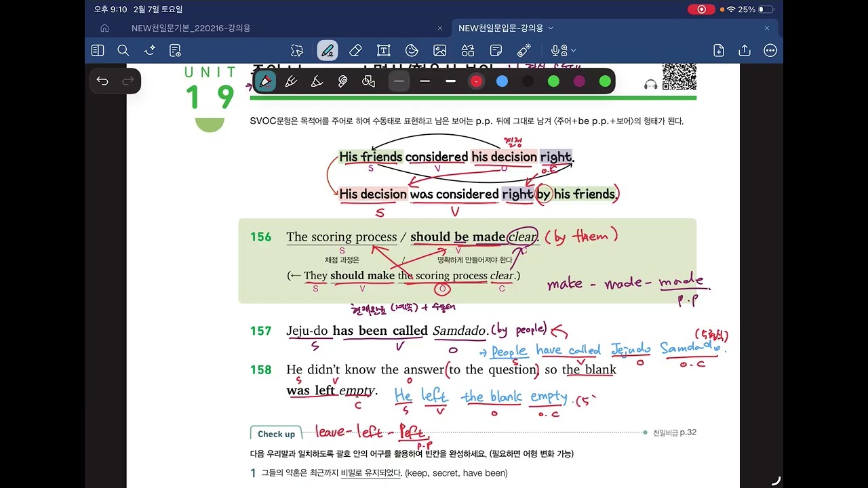The height and width of the screenshot is (488, 868).
Task: Select the eraser tool
Action: pyautogui.click(x=355, y=50)
